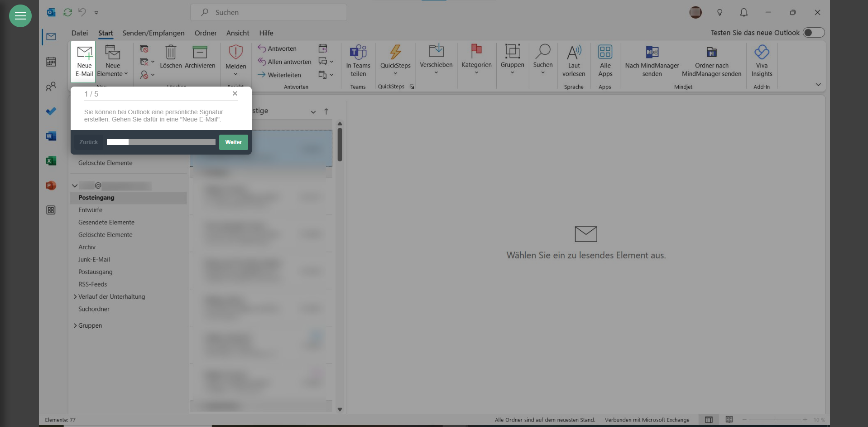The width and height of the screenshot is (868, 427).
Task: Toggle message list sort direction arrow
Action: tap(326, 112)
